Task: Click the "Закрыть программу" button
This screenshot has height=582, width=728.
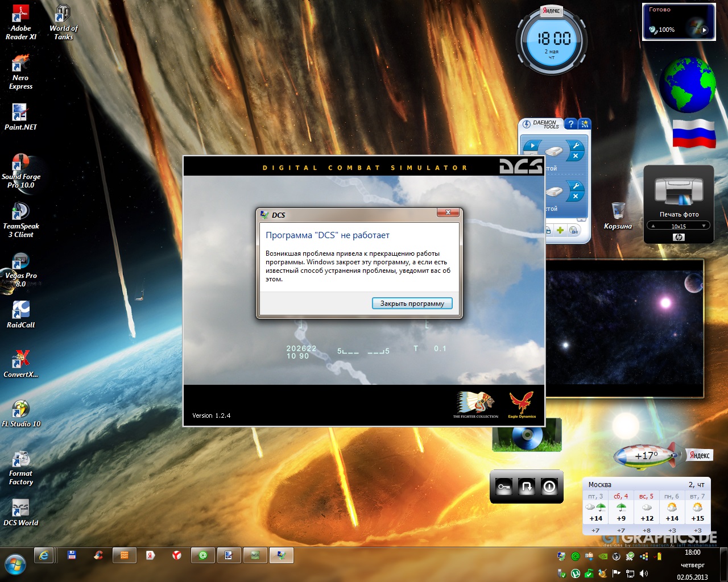Action: [412, 304]
